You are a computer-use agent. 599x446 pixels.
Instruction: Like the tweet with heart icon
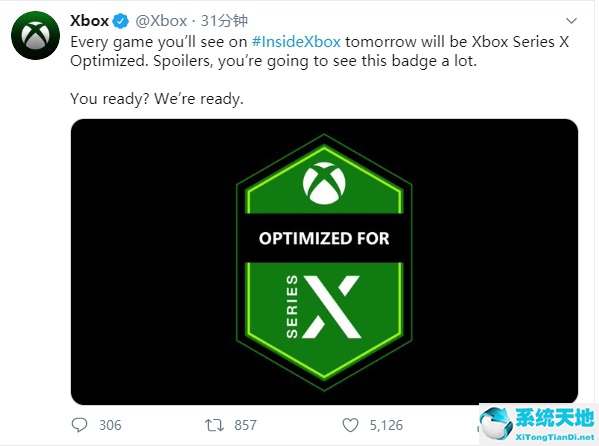pos(350,425)
